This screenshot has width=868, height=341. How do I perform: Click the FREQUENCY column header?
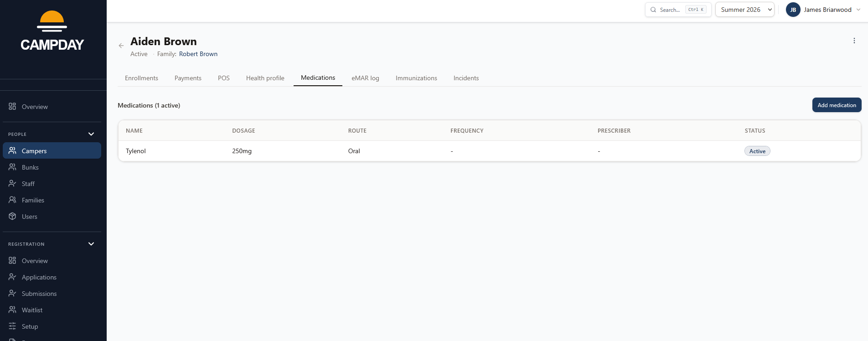[x=467, y=130]
